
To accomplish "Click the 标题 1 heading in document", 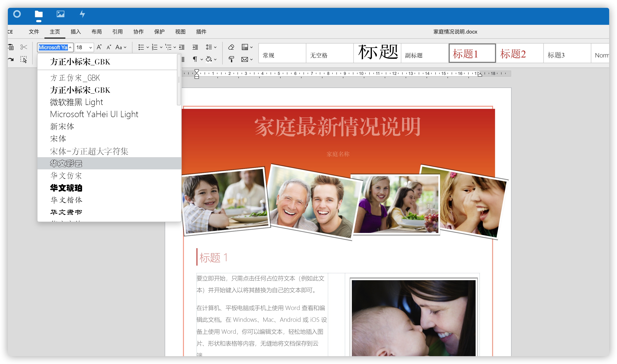I will [x=214, y=258].
